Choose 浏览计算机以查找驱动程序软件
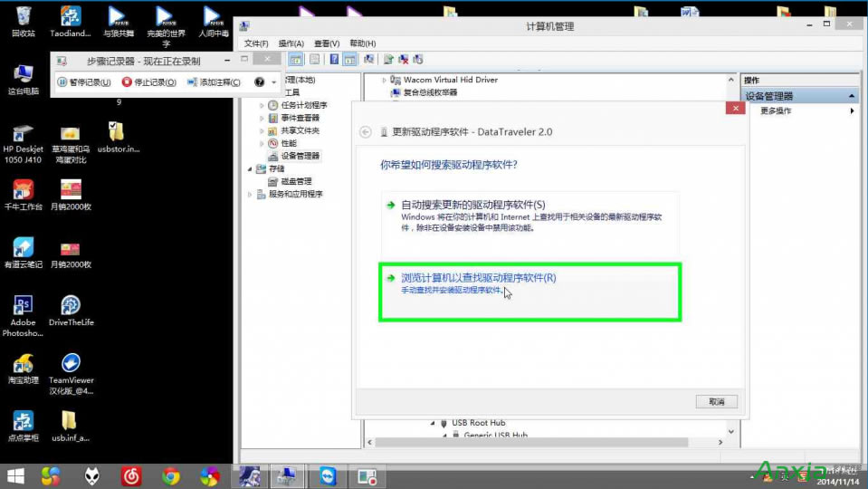868x489 pixels. (478, 278)
